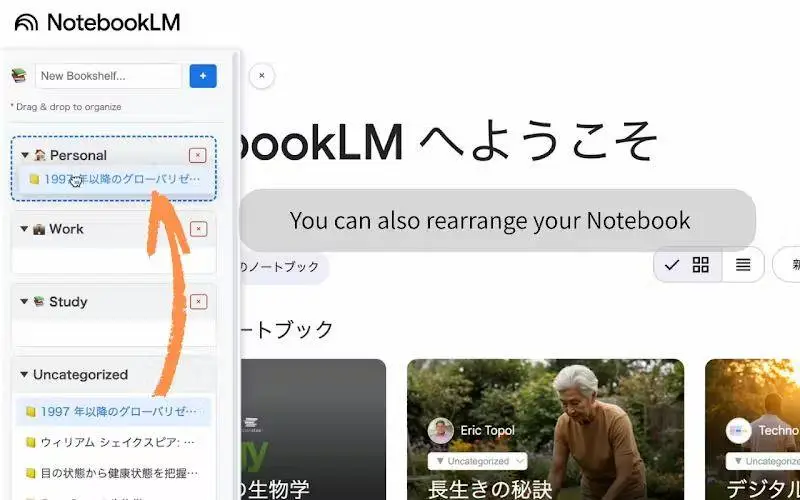800x500 pixels.
Task: Open category dropdown on Techno card
Action: click(763, 461)
